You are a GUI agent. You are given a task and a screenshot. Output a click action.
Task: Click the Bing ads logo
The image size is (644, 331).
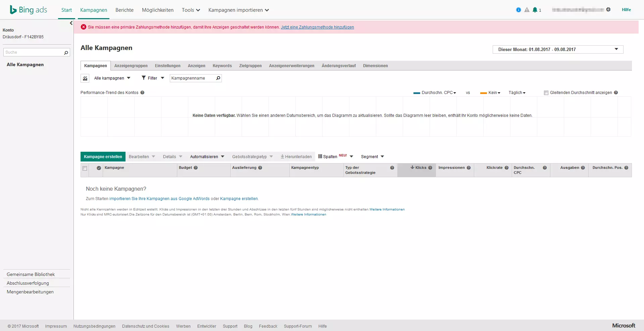tap(29, 10)
